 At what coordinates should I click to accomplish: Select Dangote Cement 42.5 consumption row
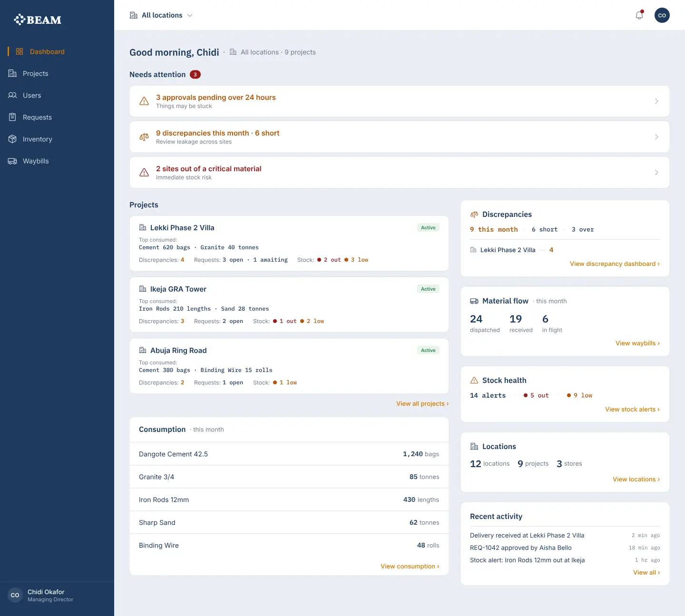289,454
